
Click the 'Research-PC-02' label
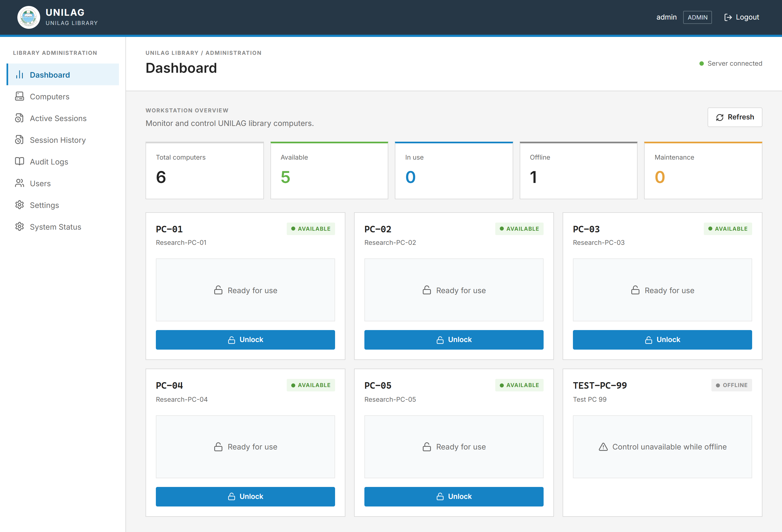[390, 242]
